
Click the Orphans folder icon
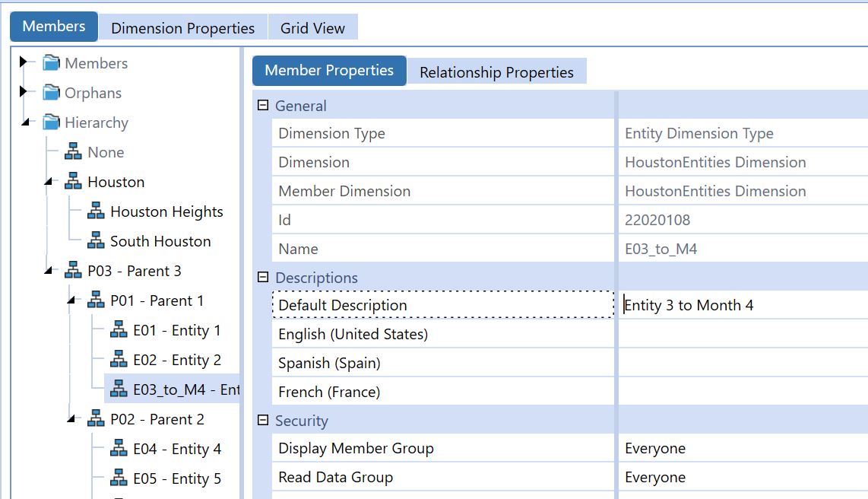point(51,93)
